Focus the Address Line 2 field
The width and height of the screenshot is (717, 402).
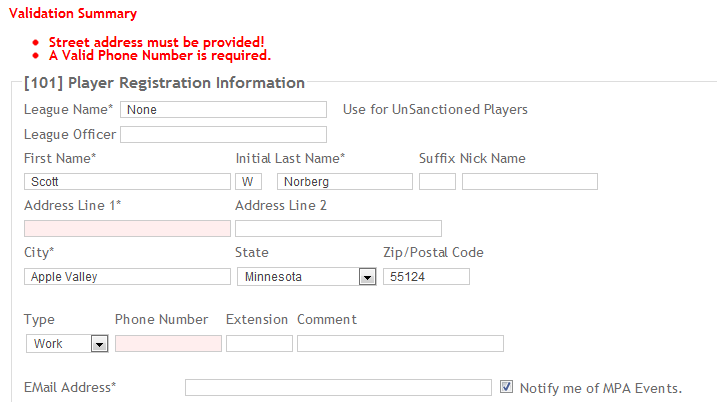pos(338,229)
